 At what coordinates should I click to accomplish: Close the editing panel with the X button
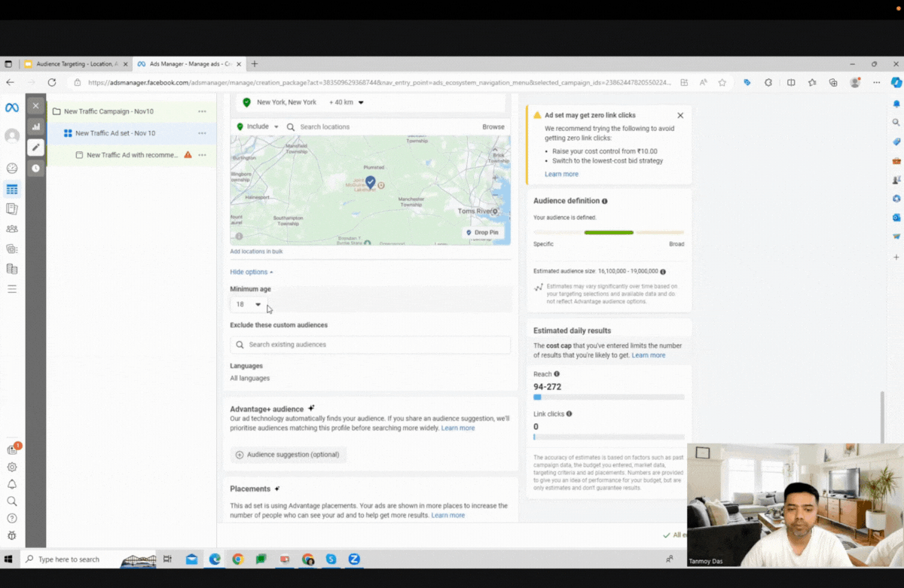point(35,105)
